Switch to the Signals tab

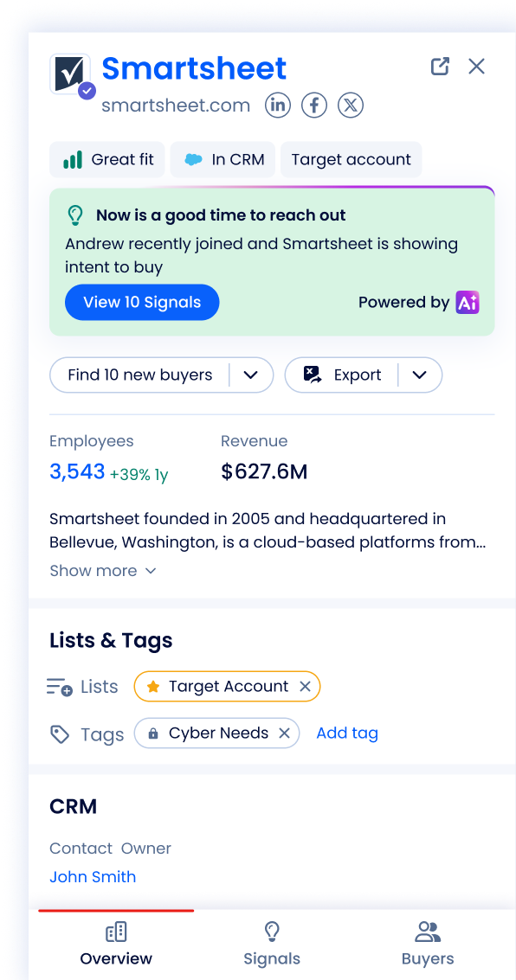tap(271, 943)
